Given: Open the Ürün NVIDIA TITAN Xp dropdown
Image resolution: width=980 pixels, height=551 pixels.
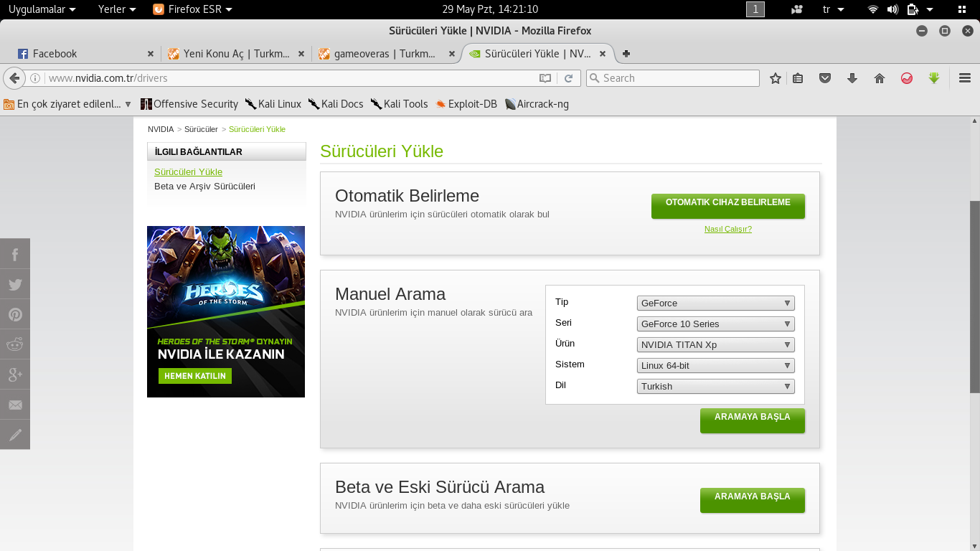Looking at the screenshot, I should 716,344.
